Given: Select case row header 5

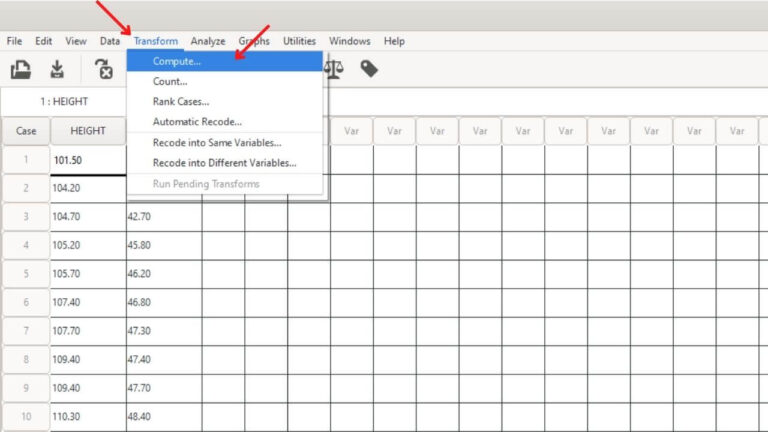Looking at the screenshot, I should (x=26, y=274).
